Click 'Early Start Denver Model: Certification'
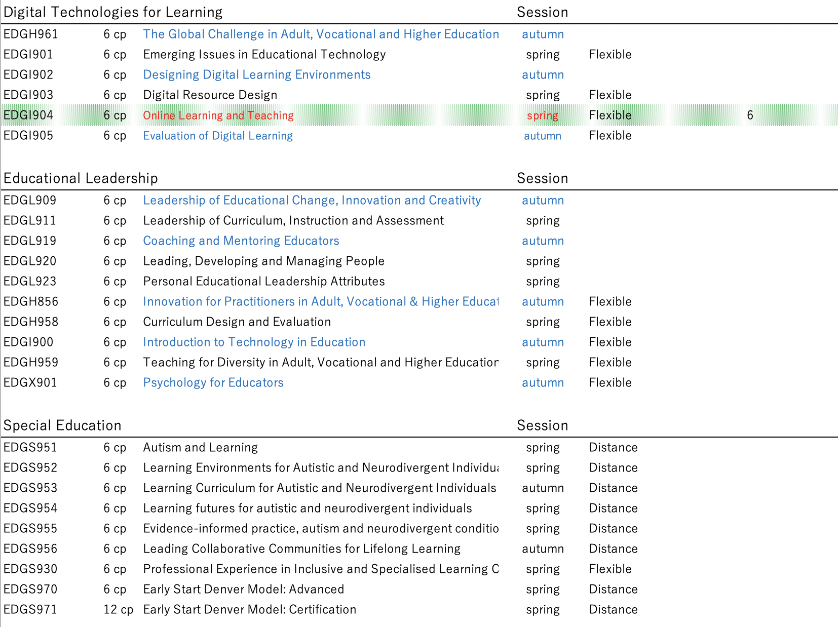The height and width of the screenshot is (627, 840). point(250,609)
